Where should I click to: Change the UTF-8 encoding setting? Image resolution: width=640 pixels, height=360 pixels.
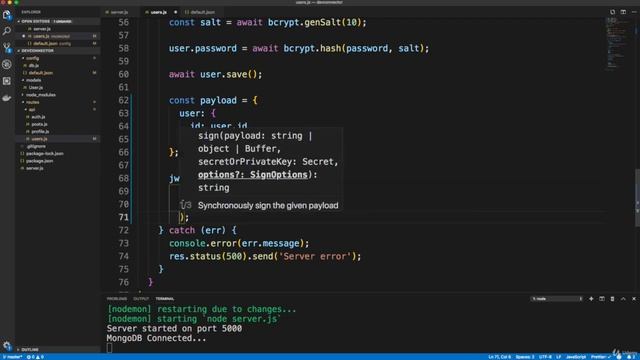click(x=545, y=357)
